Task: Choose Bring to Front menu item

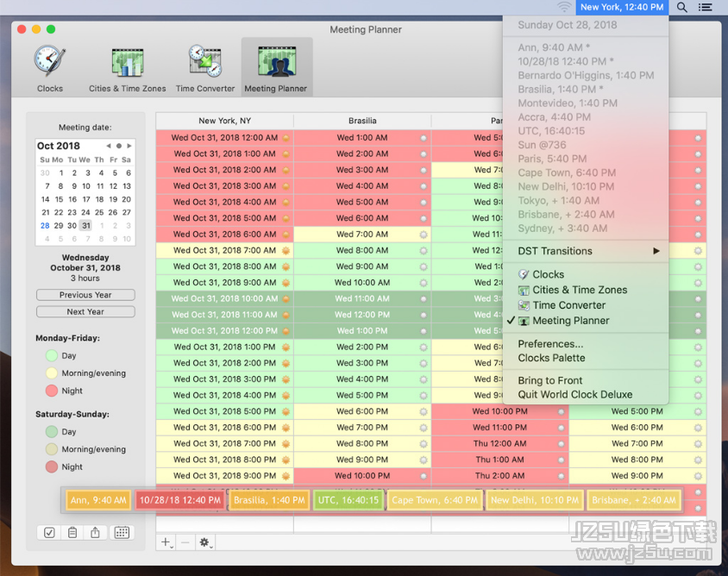Action: (x=586, y=380)
